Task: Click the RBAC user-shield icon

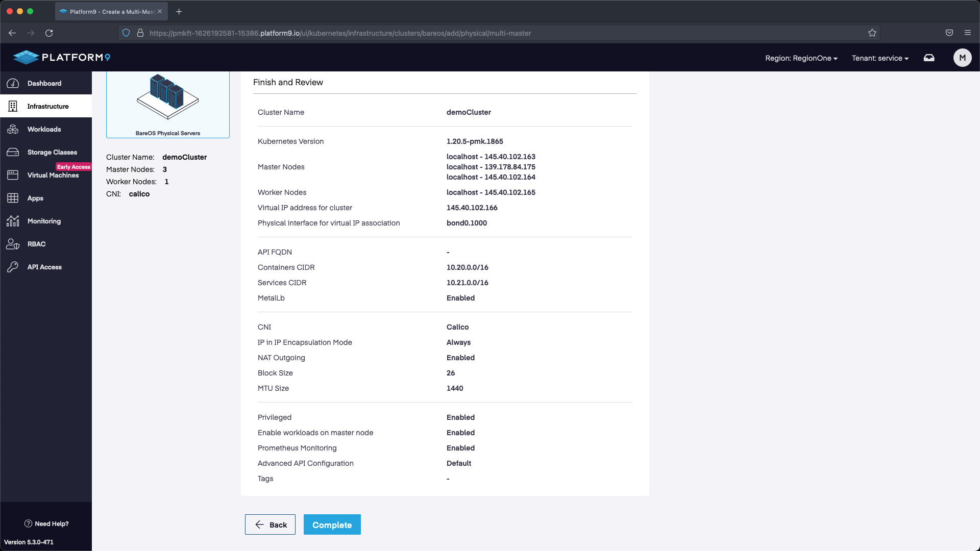Action: (x=13, y=244)
